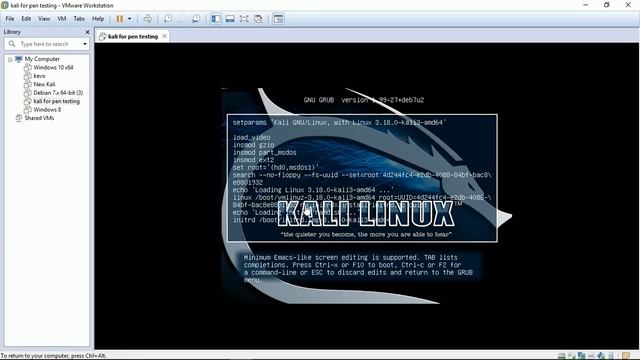Image resolution: width=640 pixels, height=360 pixels.
Task: Enter full screen mode via toolbar icon
Action: [x=244, y=19]
